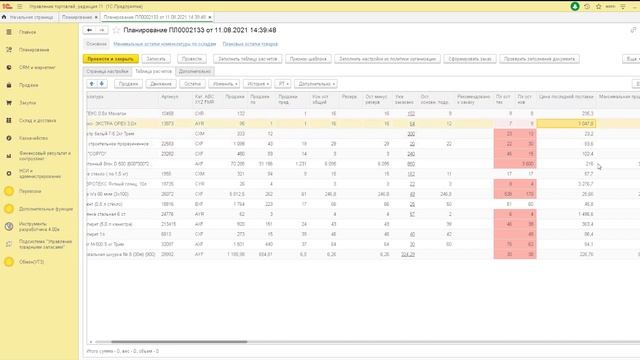
Task: Click Заполнить настройки из политики организации button
Action: (x=387, y=59)
